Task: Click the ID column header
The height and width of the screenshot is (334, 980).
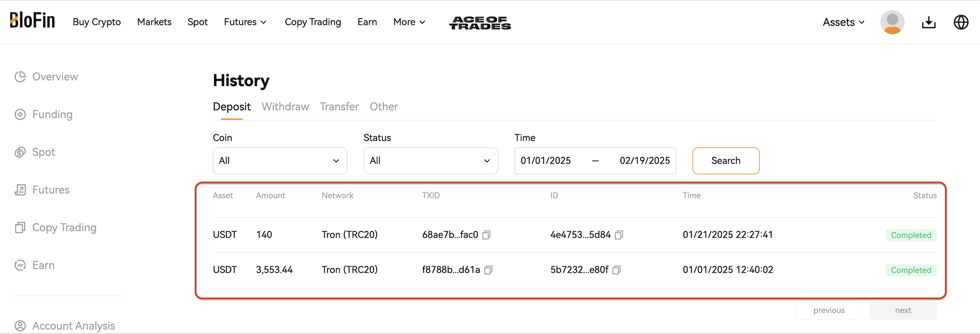Action: pyautogui.click(x=554, y=196)
